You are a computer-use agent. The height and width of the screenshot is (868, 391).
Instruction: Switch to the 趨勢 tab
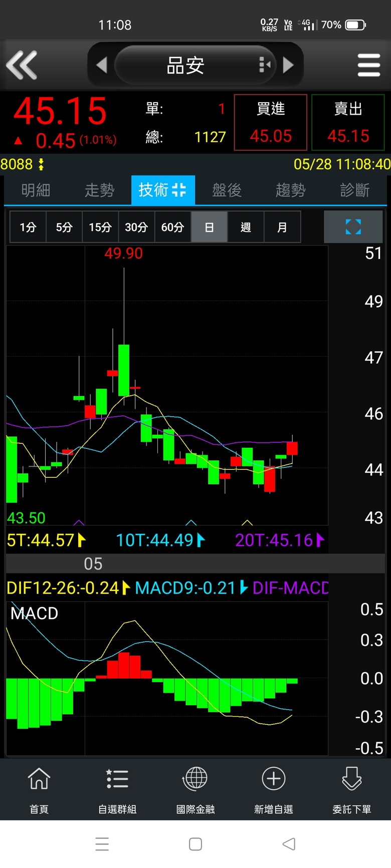point(290,190)
